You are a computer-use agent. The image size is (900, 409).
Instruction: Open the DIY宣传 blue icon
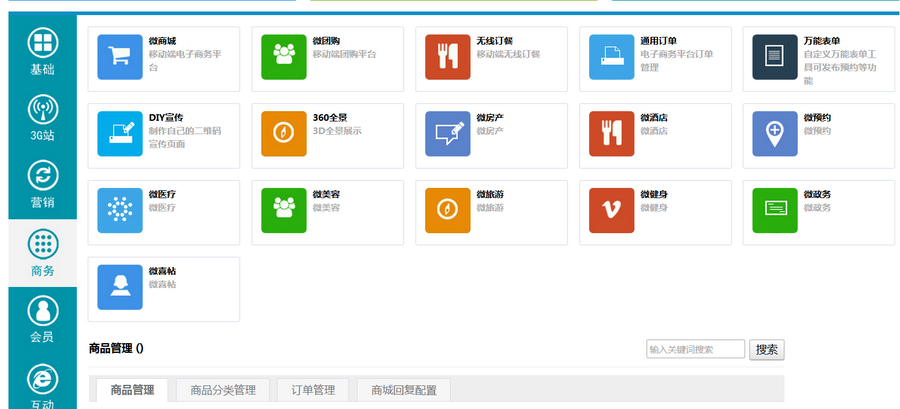pyautogui.click(x=120, y=134)
